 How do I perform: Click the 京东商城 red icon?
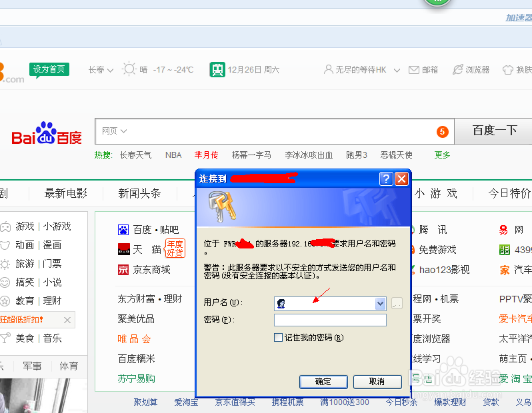123,270
